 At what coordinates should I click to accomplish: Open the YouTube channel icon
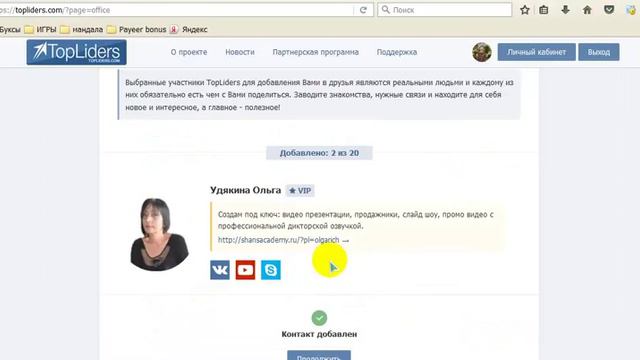coord(245,270)
